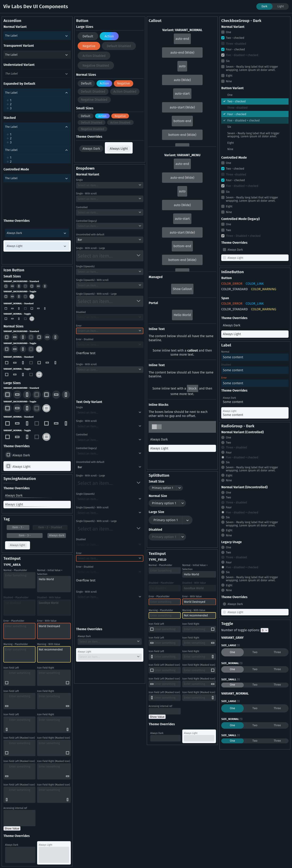This screenshot has height=868, width=292.
Task: Open the orange-bordered Error dropdown in Normal Variant
Action: coord(109,331)
